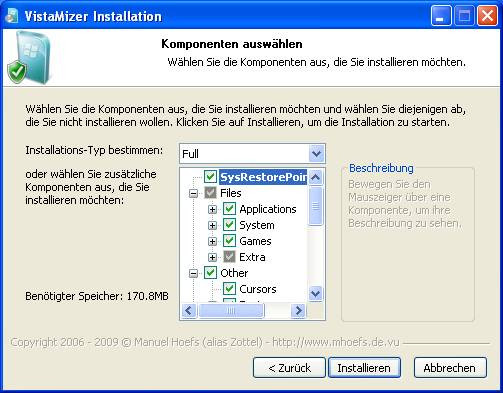Image resolution: width=503 pixels, height=393 pixels.
Task: Uncheck the Games checkbox
Action: click(229, 241)
